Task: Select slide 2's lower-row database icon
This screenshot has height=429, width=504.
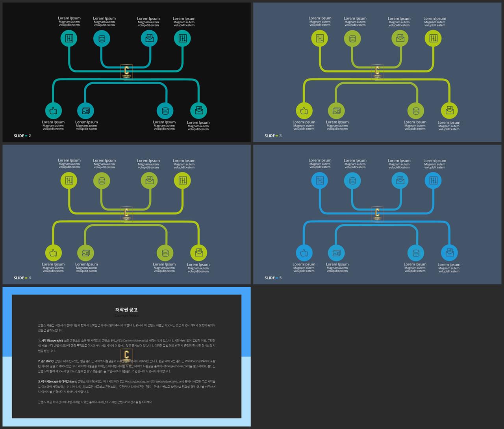Action: 165,111
